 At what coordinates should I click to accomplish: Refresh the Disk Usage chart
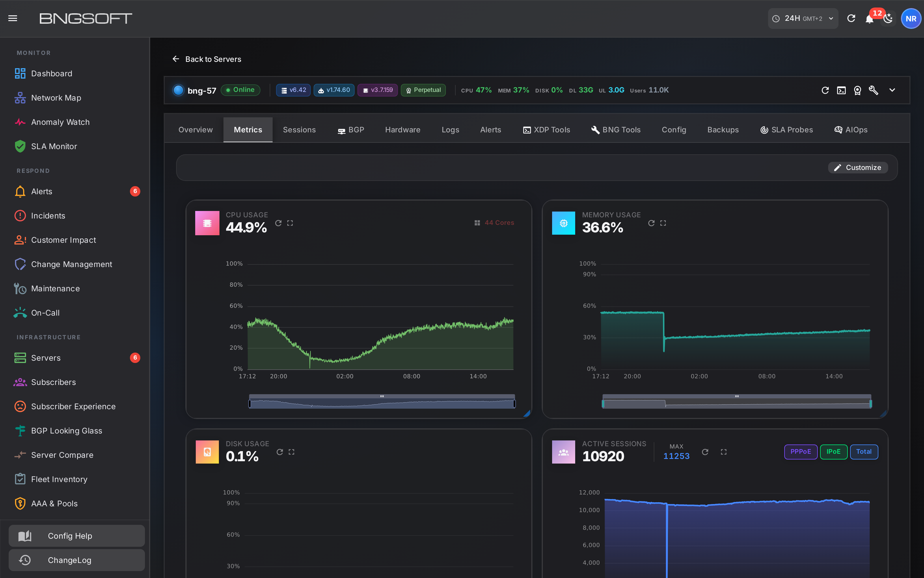pos(280,452)
